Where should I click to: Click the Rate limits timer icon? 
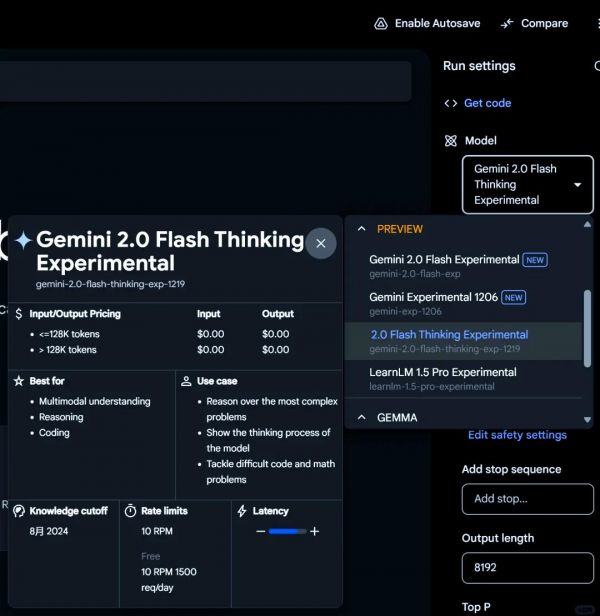tap(130, 511)
